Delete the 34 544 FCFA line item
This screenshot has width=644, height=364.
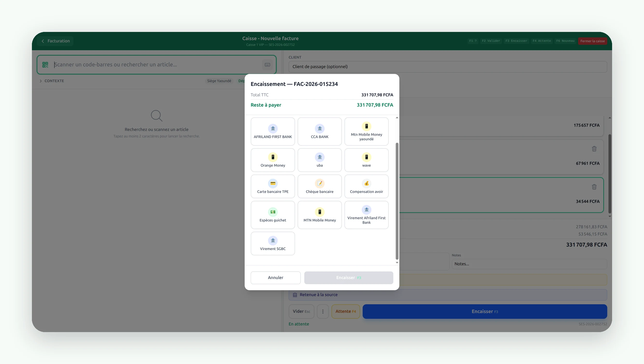pos(594,187)
